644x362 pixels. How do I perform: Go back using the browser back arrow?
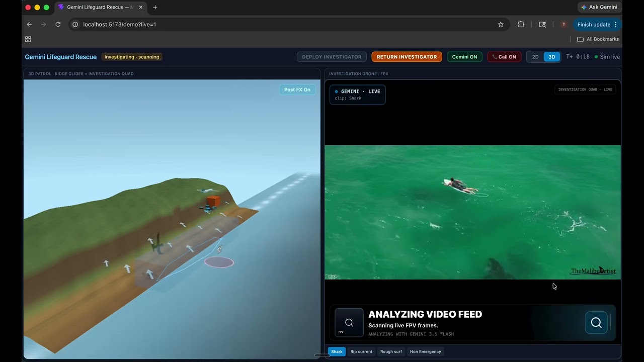(29, 24)
